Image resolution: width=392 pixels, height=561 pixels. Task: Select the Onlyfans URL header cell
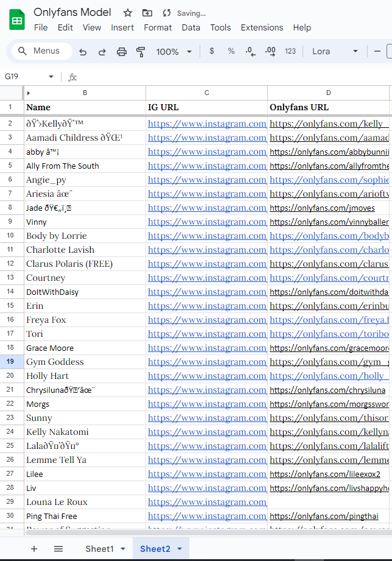[x=328, y=107]
